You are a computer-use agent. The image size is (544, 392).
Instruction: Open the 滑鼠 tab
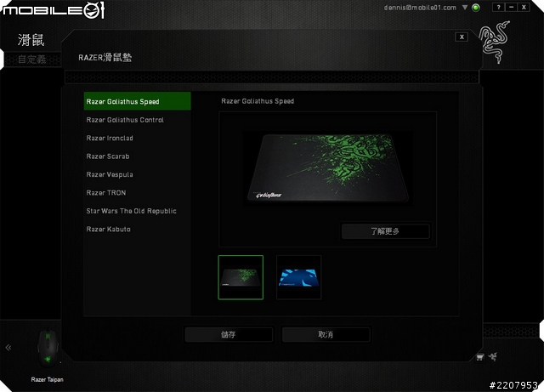[31, 40]
